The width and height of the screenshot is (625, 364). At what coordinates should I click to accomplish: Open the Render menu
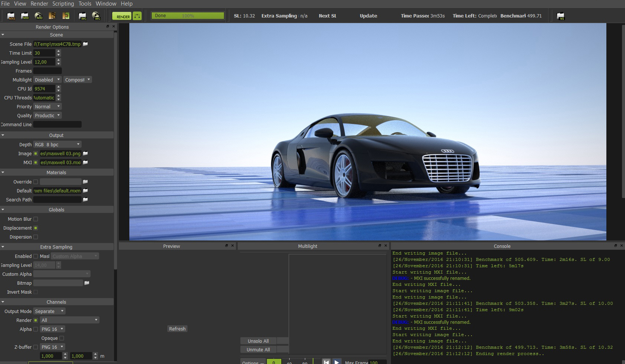(x=39, y=4)
